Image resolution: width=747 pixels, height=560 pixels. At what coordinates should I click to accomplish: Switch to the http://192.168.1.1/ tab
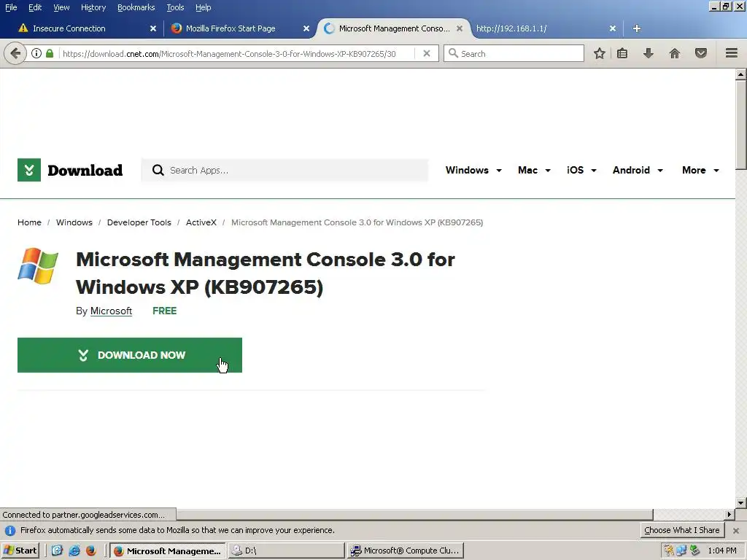click(543, 28)
